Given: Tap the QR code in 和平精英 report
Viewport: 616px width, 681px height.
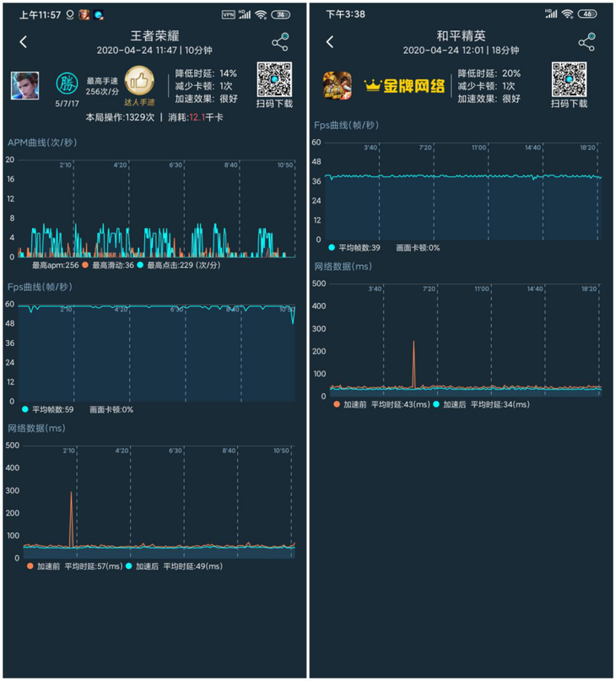Looking at the screenshot, I should click(x=570, y=79).
